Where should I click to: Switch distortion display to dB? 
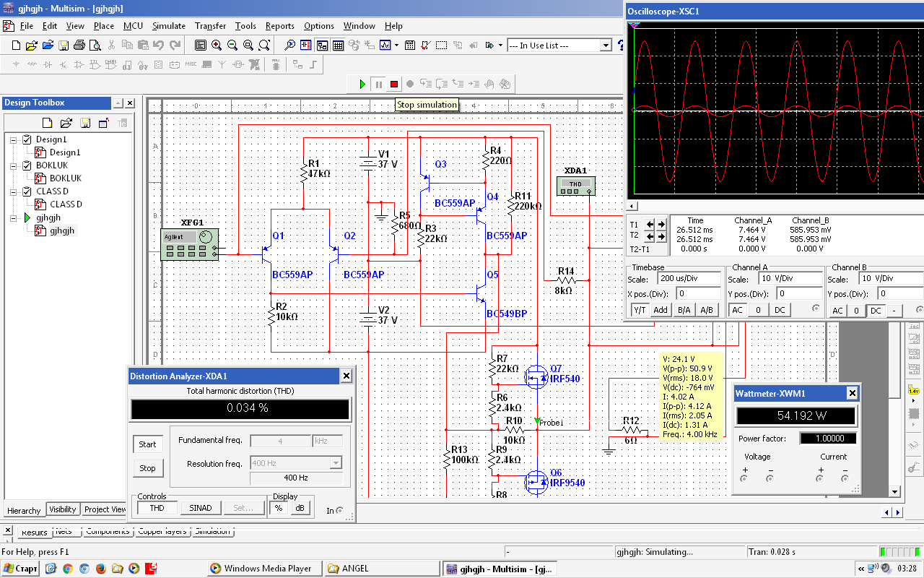click(300, 508)
